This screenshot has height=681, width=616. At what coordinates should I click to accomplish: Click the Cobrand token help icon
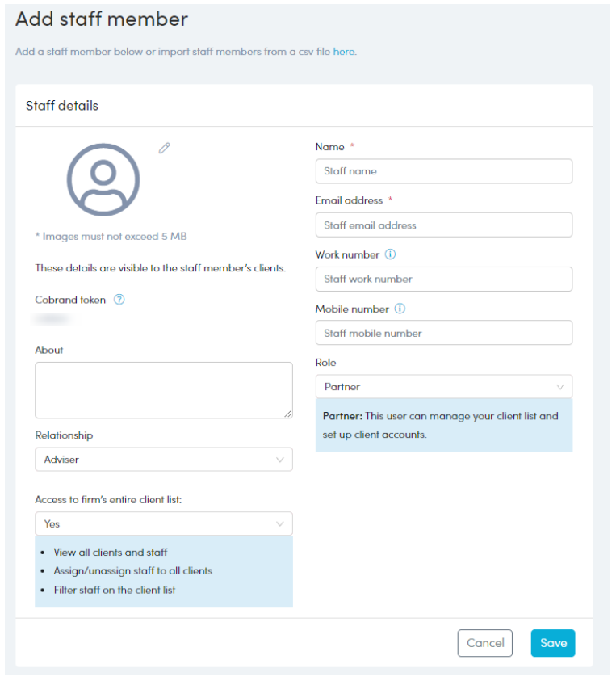[119, 300]
